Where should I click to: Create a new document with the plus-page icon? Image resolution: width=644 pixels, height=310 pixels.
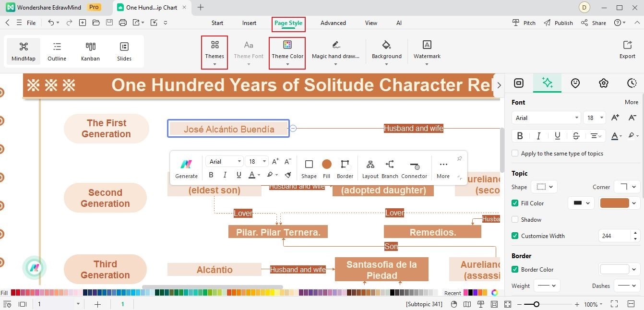tap(83, 23)
